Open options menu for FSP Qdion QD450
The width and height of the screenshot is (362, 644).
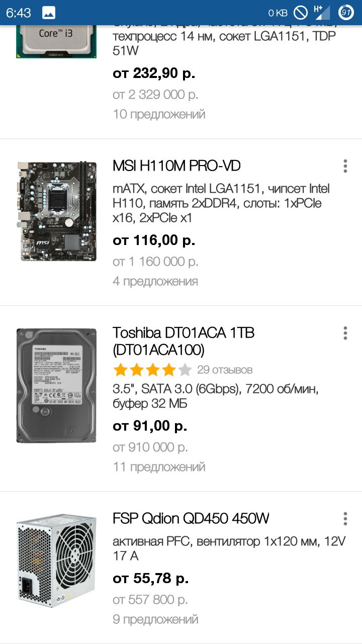click(x=345, y=519)
